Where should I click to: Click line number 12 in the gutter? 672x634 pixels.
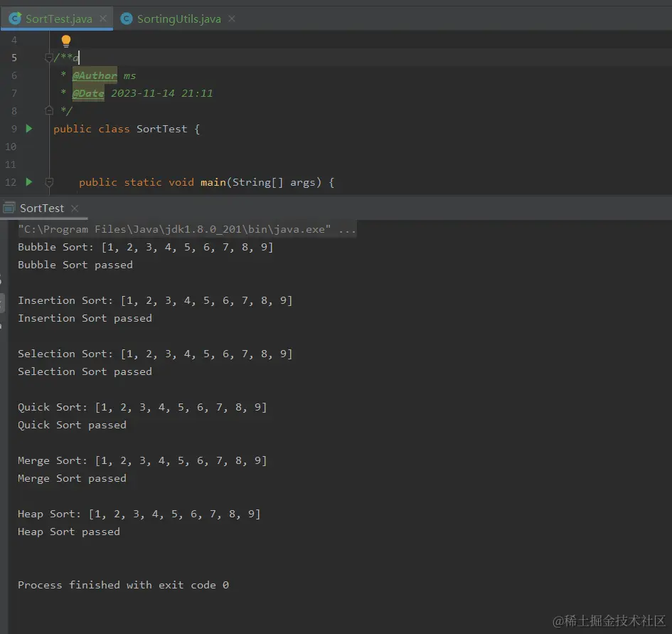[11, 182]
